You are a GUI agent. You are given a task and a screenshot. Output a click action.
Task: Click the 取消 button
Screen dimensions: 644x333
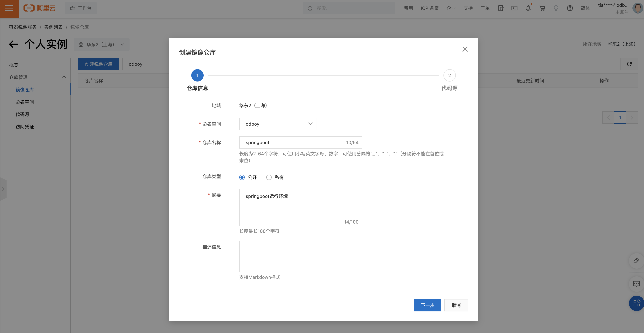pyautogui.click(x=456, y=305)
